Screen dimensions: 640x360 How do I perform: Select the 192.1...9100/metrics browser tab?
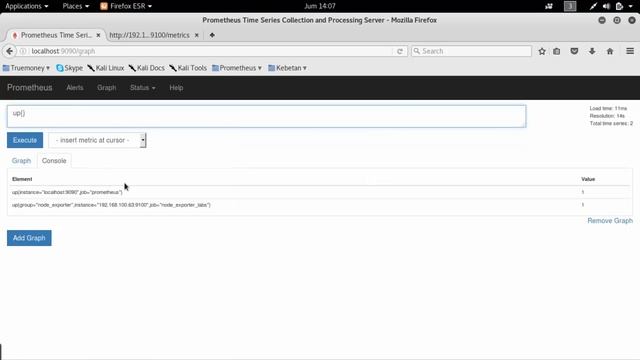tap(149, 36)
